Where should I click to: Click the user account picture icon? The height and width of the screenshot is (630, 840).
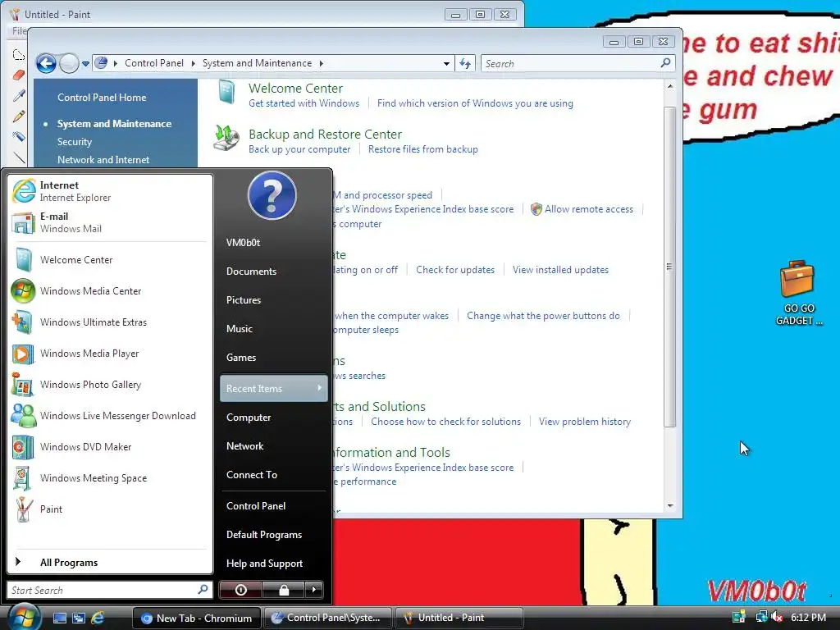click(272, 195)
